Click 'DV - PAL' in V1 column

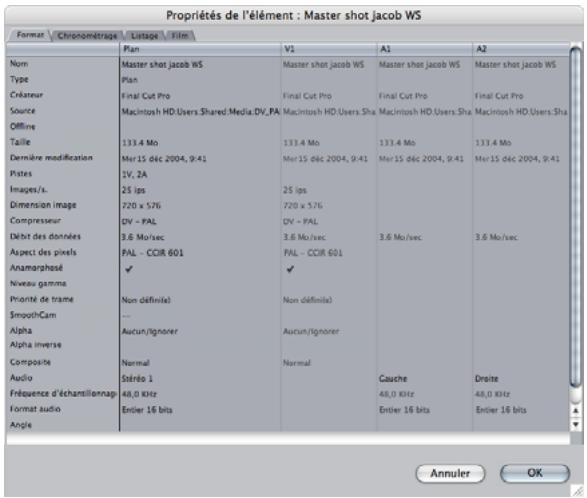(300, 221)
